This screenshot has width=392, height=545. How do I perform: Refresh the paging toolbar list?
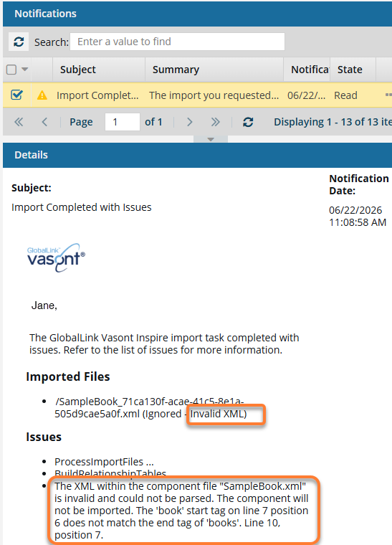(x=248, y=122)
